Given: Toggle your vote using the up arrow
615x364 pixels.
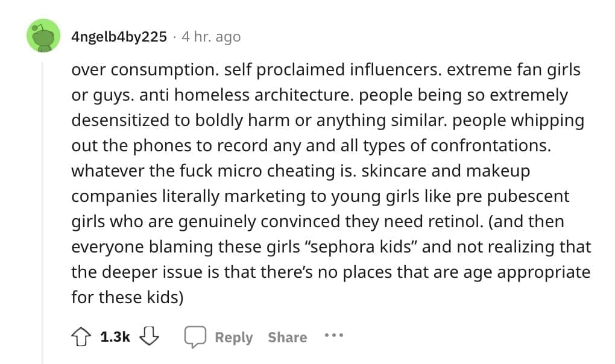Looking at the screenshot, I should pos(81,336).
